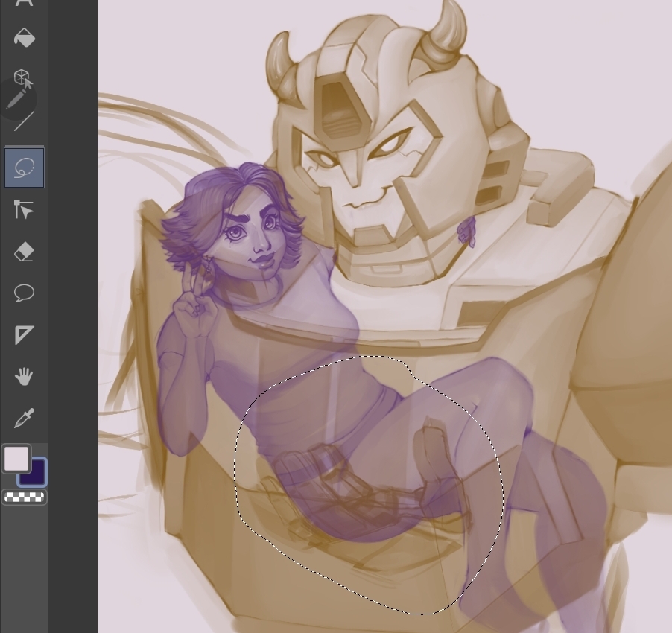The width and height of the screenshot is (672, 633).
Task: Switch to the Hand pan tool
Action: (24, 377)
